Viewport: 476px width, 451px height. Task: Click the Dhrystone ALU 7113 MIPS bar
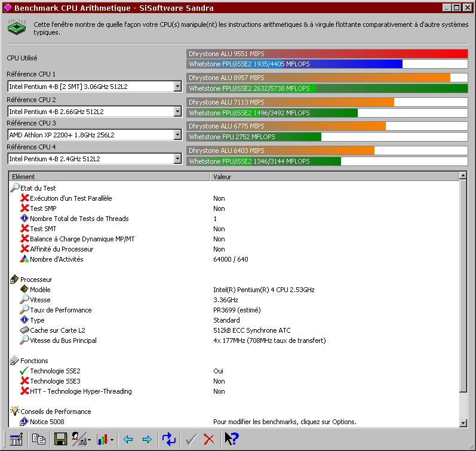pyautogui.click(x=290, y=102)
